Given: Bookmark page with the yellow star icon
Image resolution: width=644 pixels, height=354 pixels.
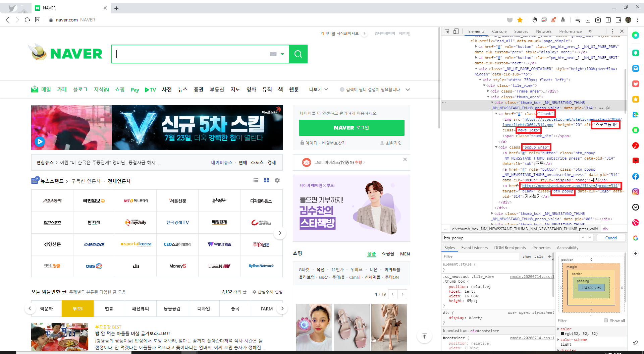Looking at the screenshot, I should pyautogui.click(x=520, y=20).
